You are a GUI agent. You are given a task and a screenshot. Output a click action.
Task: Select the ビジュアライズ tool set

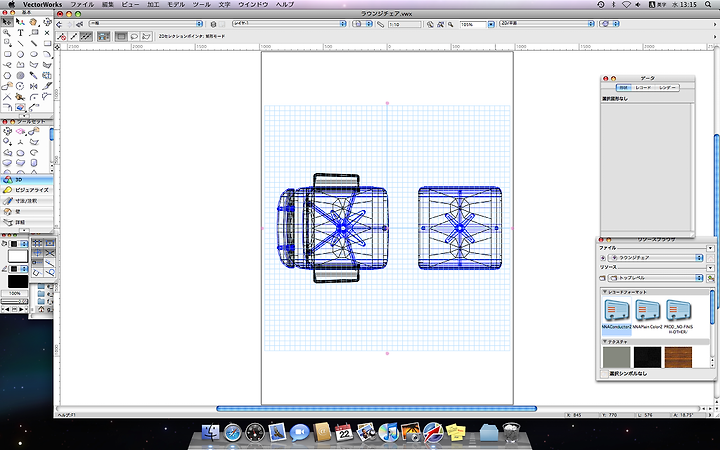pos(27,190)
